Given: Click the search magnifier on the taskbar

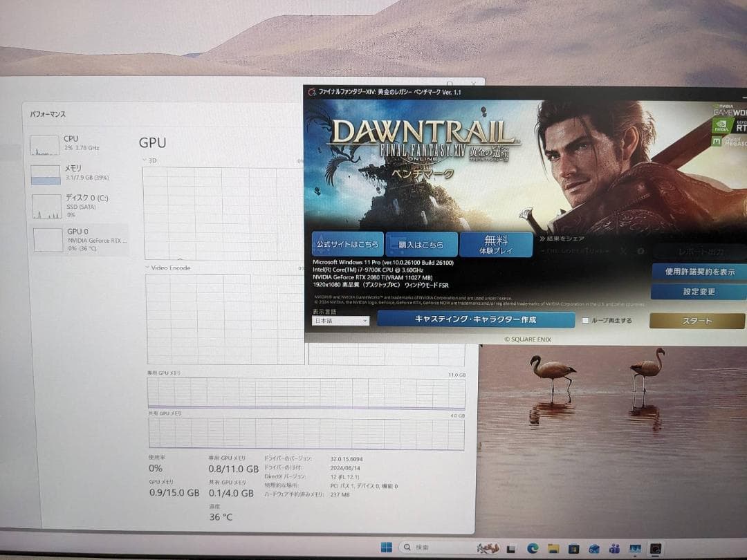Looking at the screenshot, I should [x=408, y=547].
